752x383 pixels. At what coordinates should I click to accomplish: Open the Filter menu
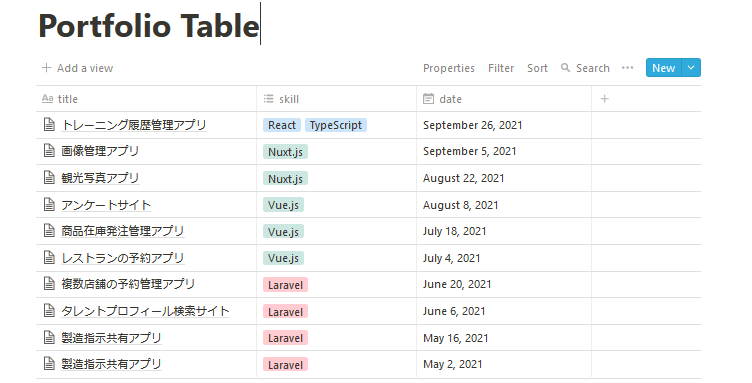tap(501, 68)
